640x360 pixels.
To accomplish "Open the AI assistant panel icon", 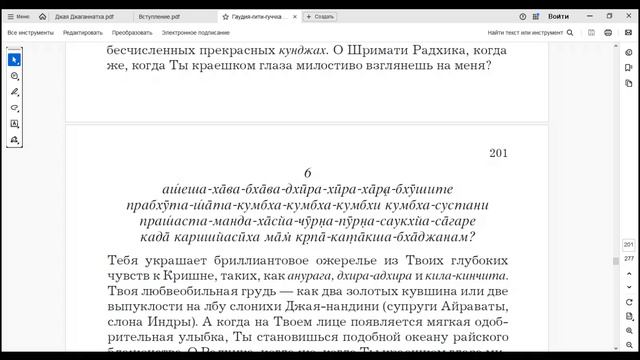I will point(629,52).
